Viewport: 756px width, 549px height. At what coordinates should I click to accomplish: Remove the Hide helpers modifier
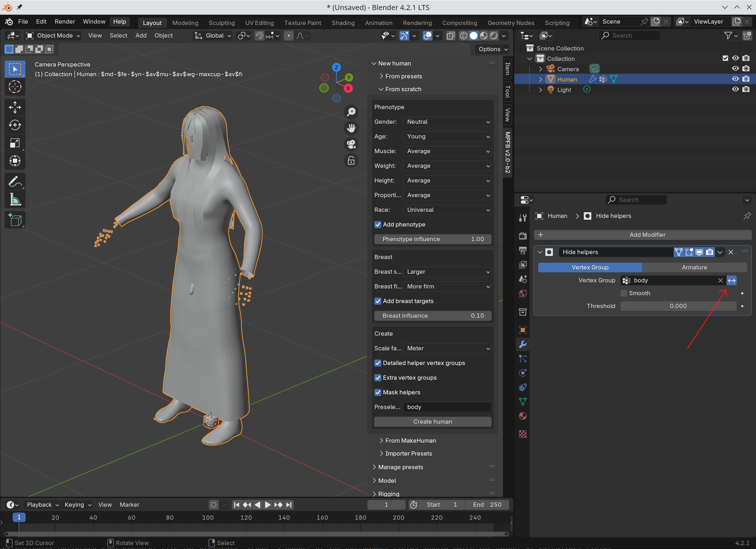click(x=731, y=252)
